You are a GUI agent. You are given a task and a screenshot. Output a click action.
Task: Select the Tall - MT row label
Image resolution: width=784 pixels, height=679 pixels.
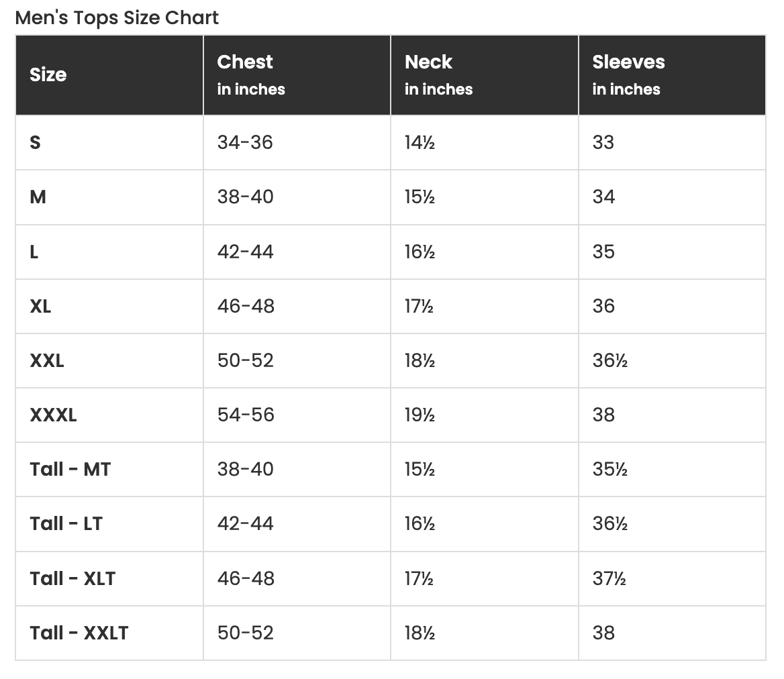point(70,470)
